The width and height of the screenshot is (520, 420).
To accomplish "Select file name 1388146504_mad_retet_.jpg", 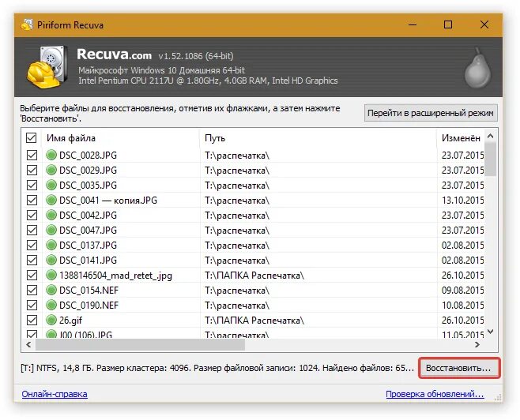I will click(x=115, y=276).
